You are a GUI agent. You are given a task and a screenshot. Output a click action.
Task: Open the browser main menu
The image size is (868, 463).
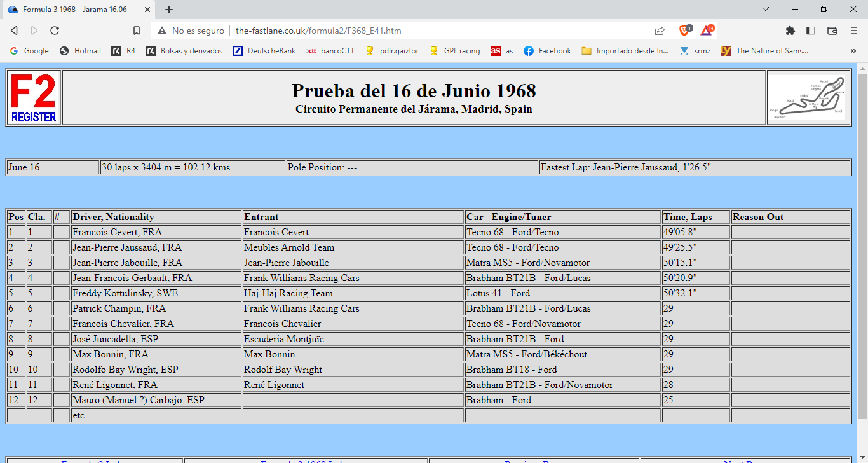click(x=853, y=31)
